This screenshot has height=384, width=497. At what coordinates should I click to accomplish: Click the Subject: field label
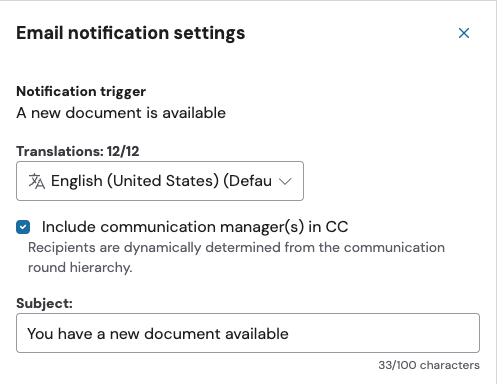tap(44, 303)
